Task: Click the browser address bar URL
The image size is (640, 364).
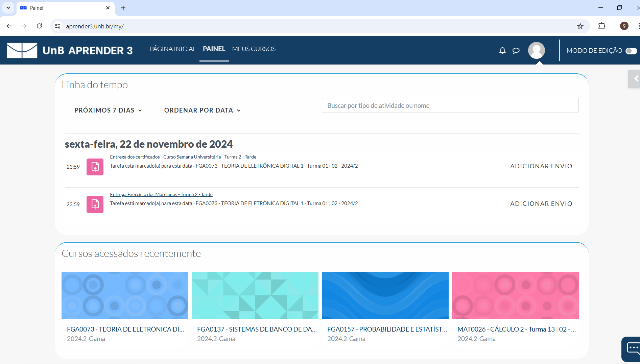Action: pyautogui.click(x=95, y=26)
